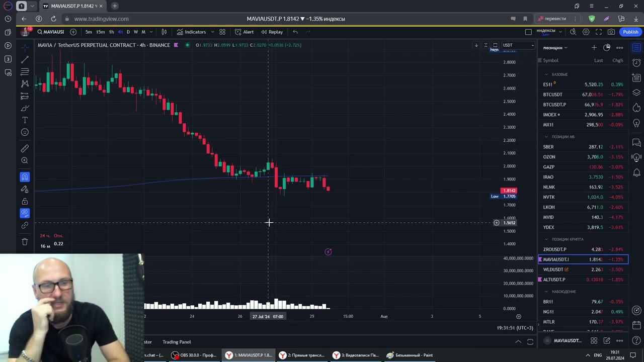Open the emoji icons tool

[25, 132]
